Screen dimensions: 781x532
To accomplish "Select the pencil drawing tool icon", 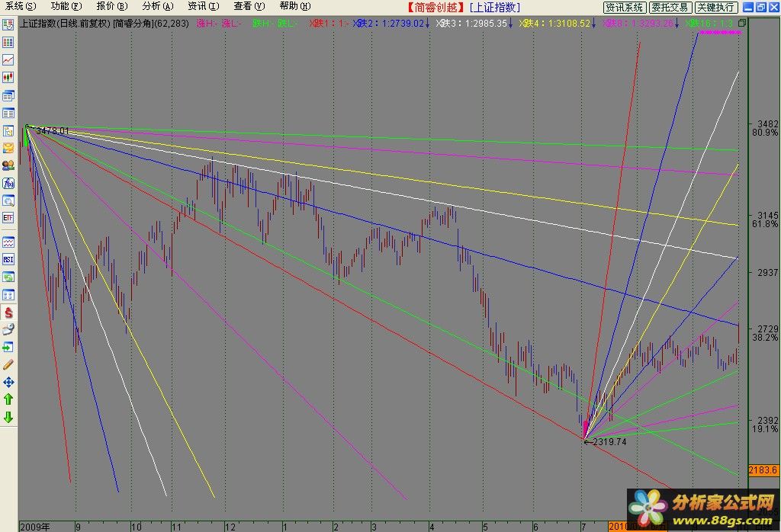I will [8, 365].
